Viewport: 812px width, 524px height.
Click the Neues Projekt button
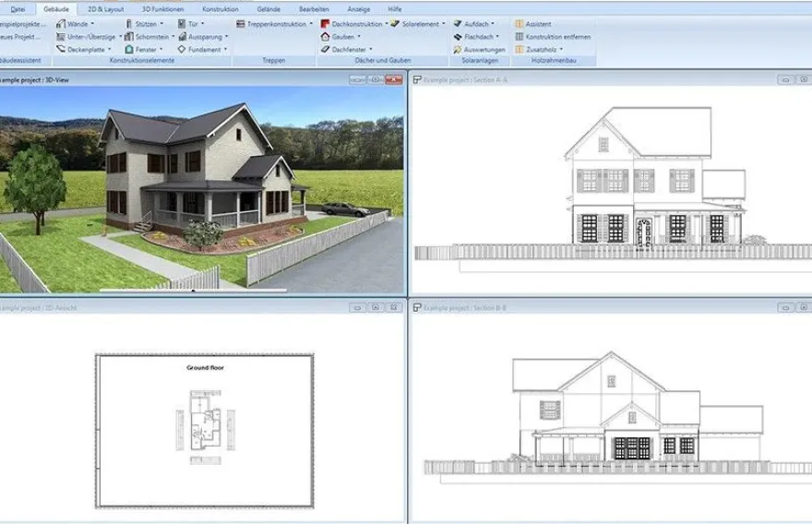tap(19, 37)
